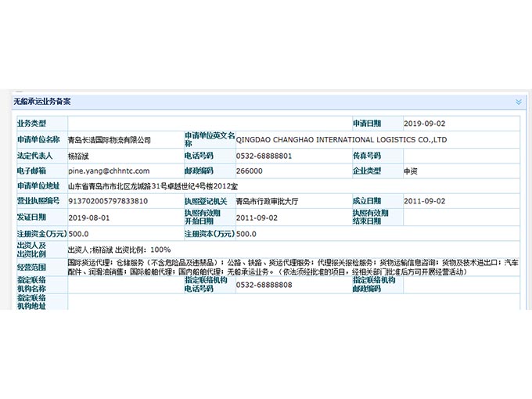Click enterprise type value 中资
The image size is (532, 399).
pyautogui.click(x=411, y=171)
